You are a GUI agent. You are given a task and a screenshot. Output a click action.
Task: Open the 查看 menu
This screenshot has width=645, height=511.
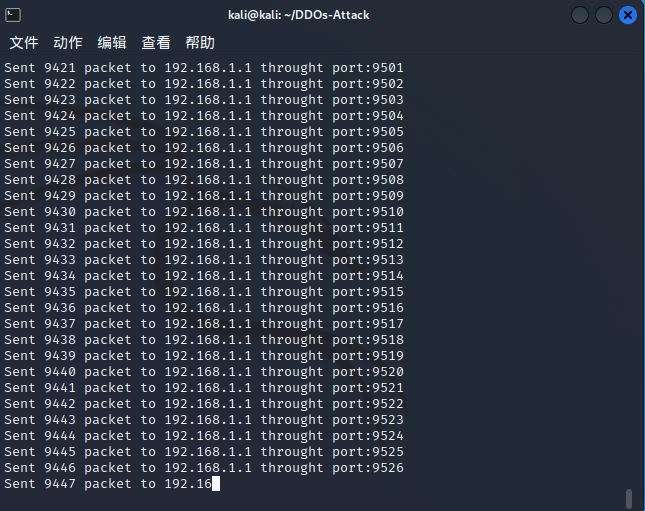click(x=156, y=42)
